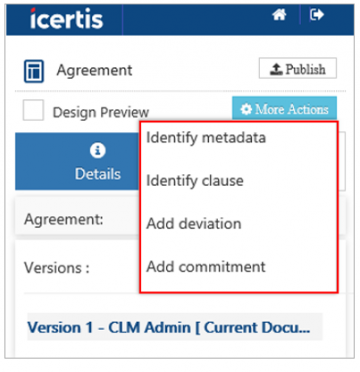
Task: Click the Versions label
Action: click(x=57, y=267)
